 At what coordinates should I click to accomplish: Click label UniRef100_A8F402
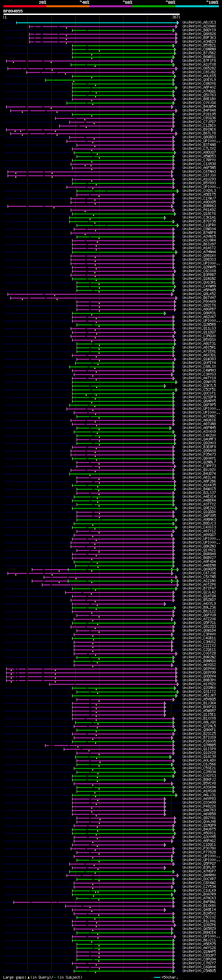pyautogui.click(x=199, y=88)
